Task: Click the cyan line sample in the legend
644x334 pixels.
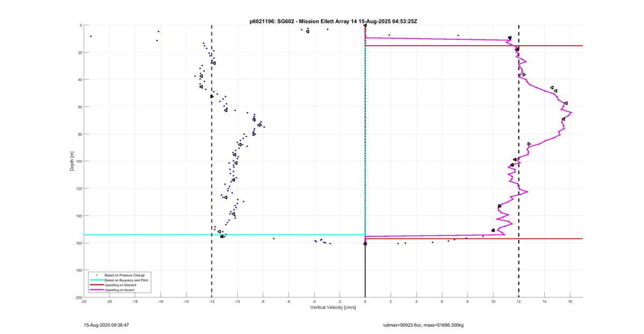Action: tap(96, 280)
